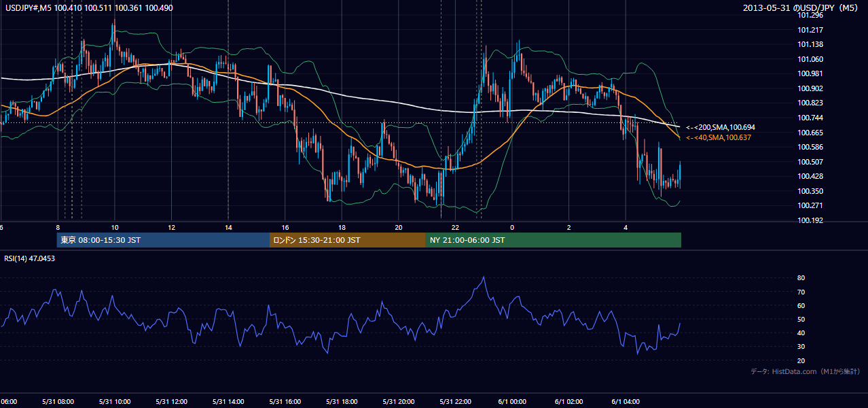
Task: Click the 5/31 16:00 bottom time label
Action: (285, 401)
